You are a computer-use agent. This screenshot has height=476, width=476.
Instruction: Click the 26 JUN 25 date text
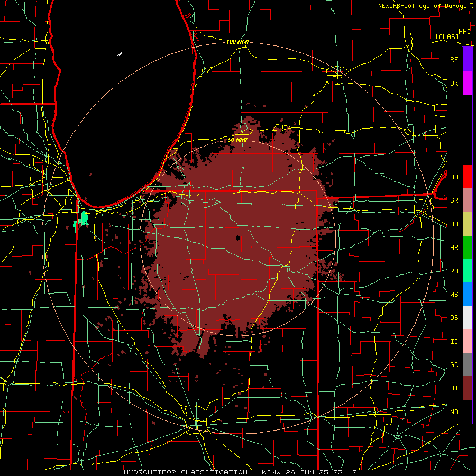tap(307, 472)
